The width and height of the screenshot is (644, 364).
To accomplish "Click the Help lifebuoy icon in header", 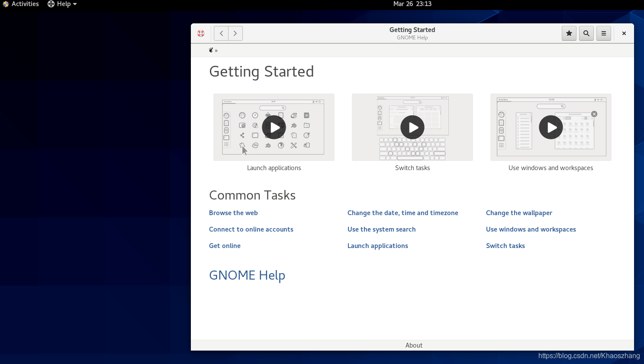I will pyautogui.click(x=201, y=33).
